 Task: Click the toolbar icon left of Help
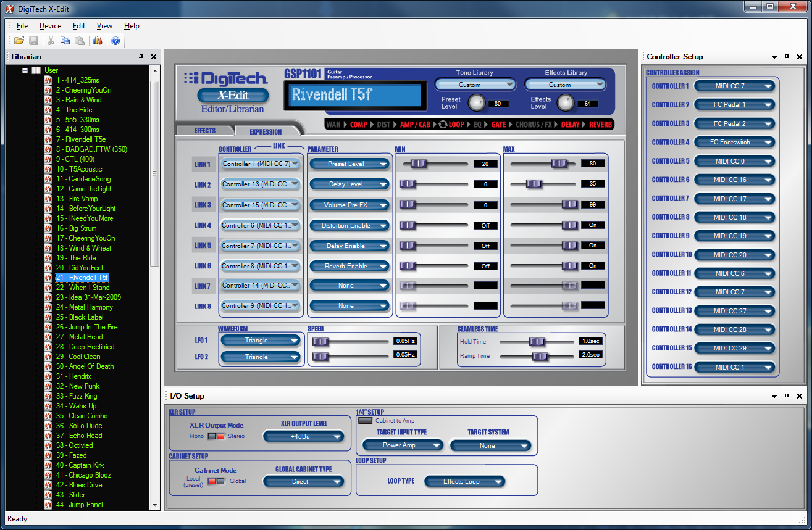97,41
